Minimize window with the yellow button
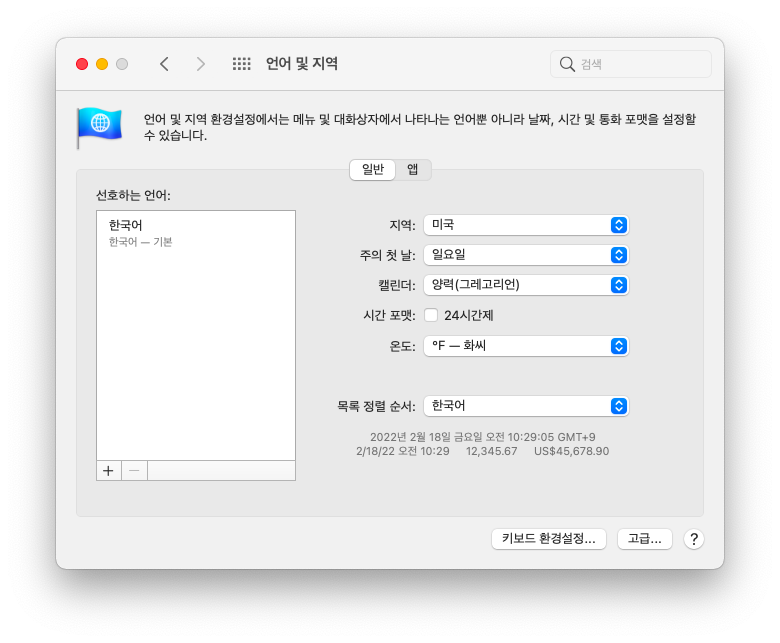Viewport: 780px width, 643px height. (102, 64)
